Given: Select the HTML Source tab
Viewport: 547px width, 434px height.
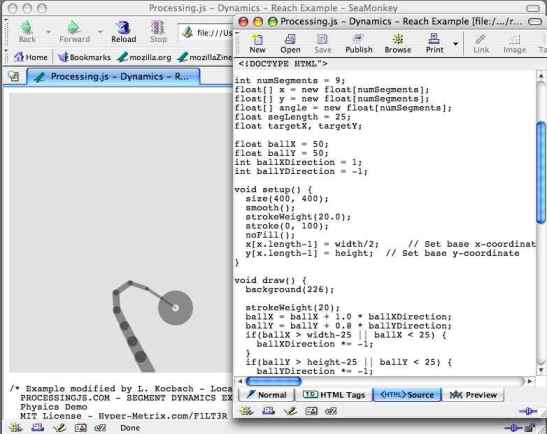Looking at the screenshot, I should pyautogui.click(x=407, y=395).
